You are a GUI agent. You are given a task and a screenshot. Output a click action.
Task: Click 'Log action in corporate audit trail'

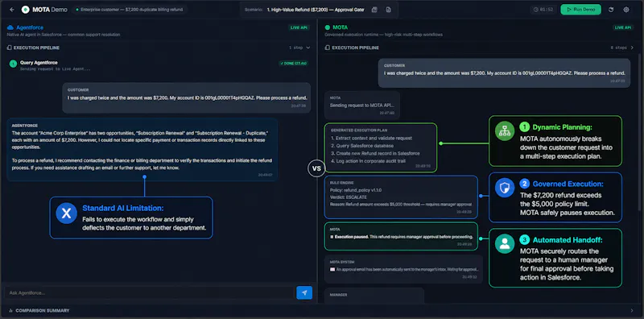coord(368,161)
